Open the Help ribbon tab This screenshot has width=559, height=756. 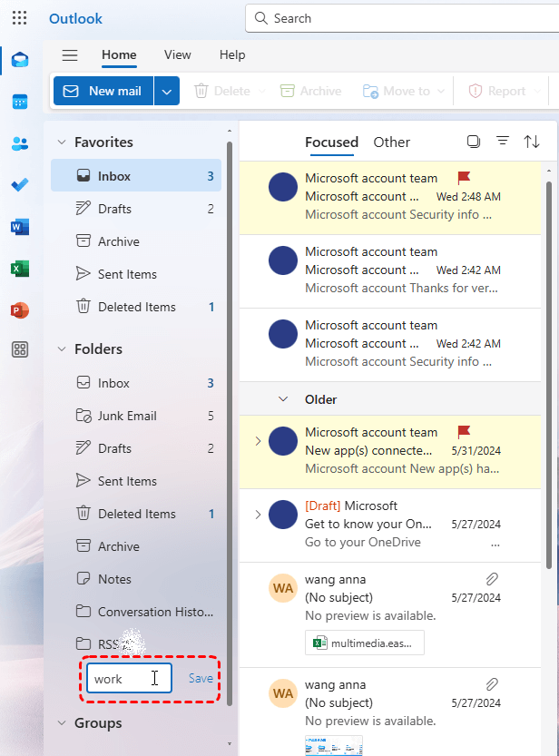coord(232,55)
